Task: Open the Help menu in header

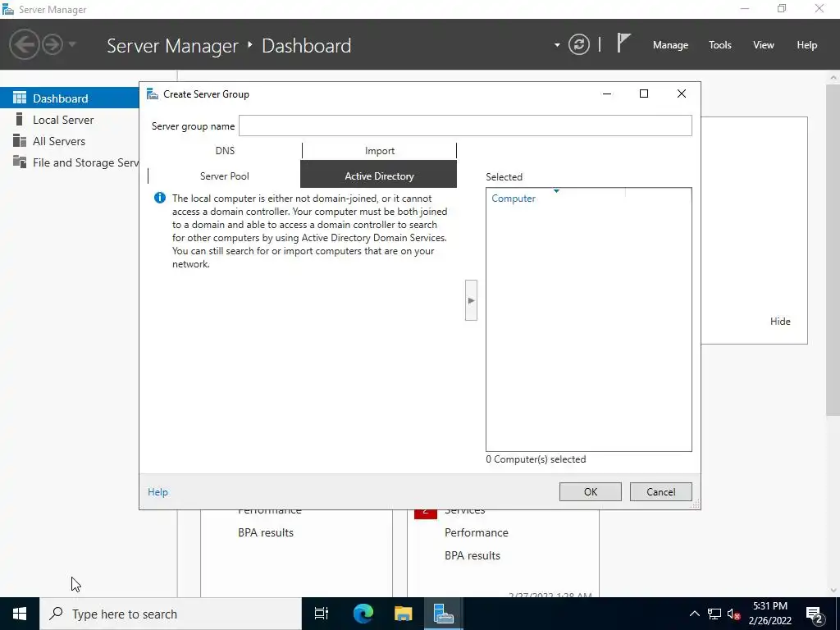Action: coord(806,45)
